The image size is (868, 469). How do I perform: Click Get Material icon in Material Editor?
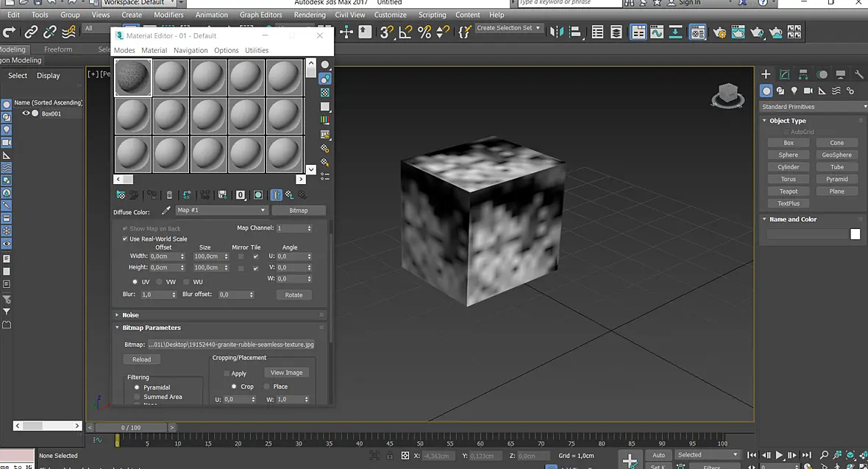pyautogui.click(x=121, y=194)
